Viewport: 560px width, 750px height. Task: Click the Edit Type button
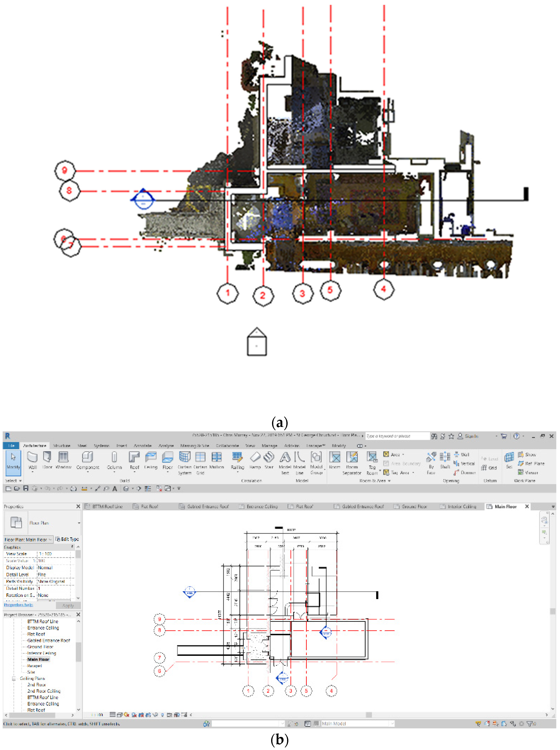67,539
